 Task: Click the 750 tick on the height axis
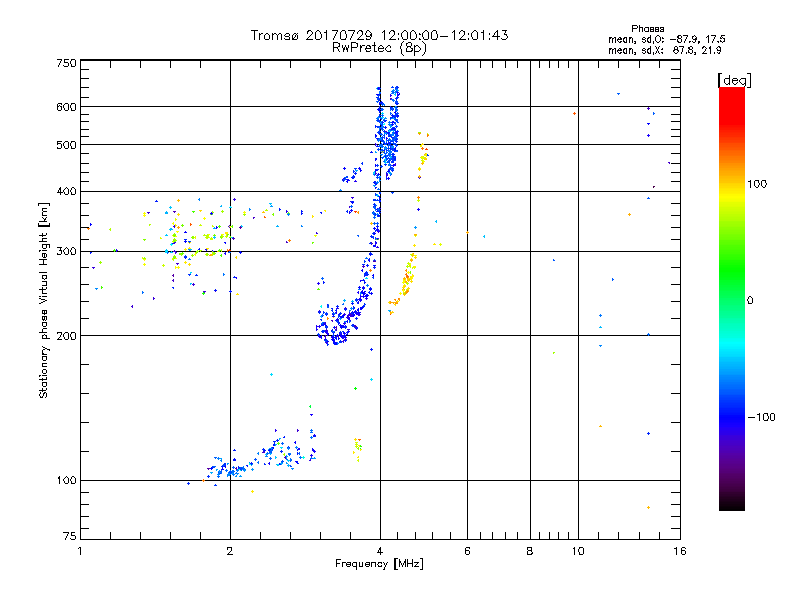pyautogui.click(x=66, y=63)
